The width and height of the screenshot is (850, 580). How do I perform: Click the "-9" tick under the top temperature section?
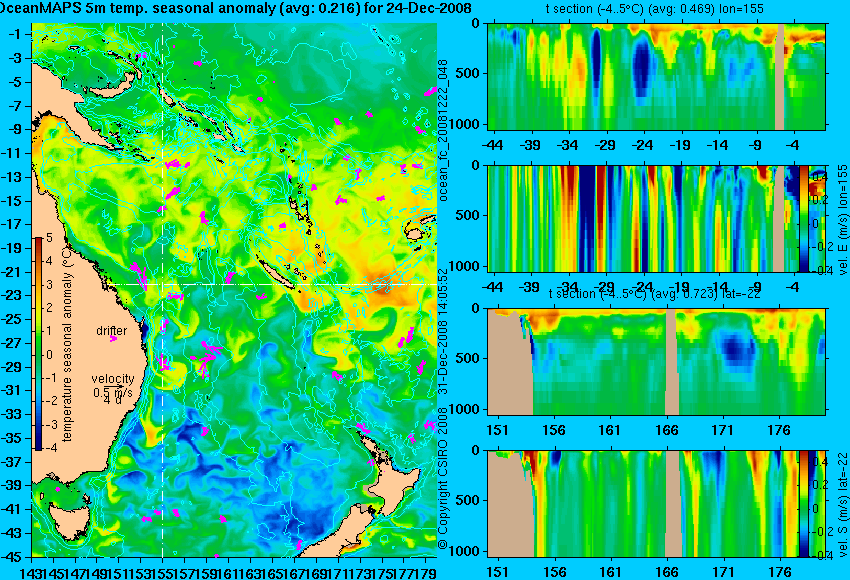pos(756,145)
